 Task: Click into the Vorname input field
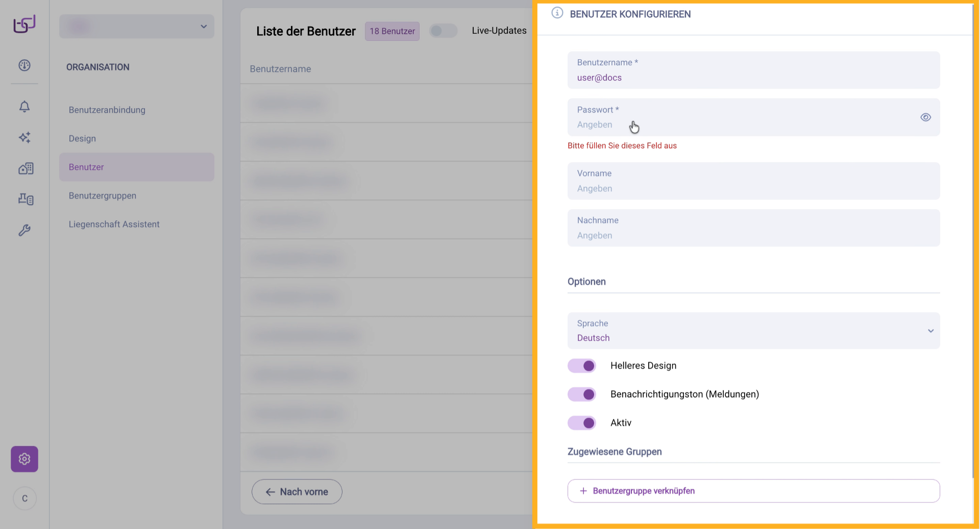(753, 188)
